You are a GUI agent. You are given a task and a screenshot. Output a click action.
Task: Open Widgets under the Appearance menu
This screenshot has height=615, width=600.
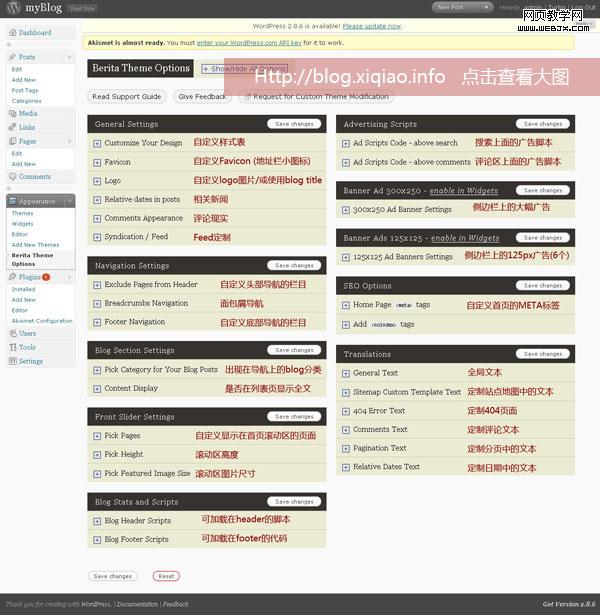22,224
